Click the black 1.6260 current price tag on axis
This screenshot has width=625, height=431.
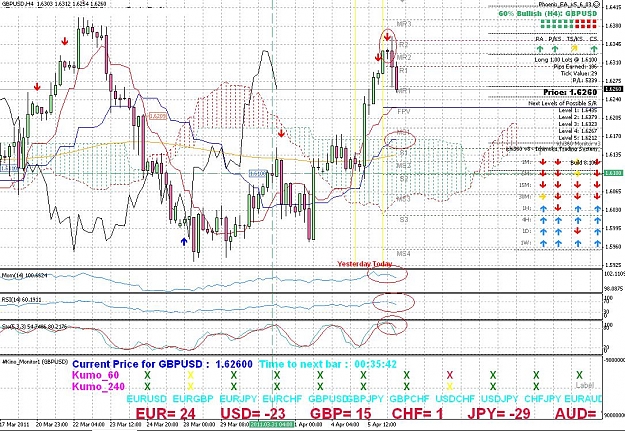click(613, 89)
